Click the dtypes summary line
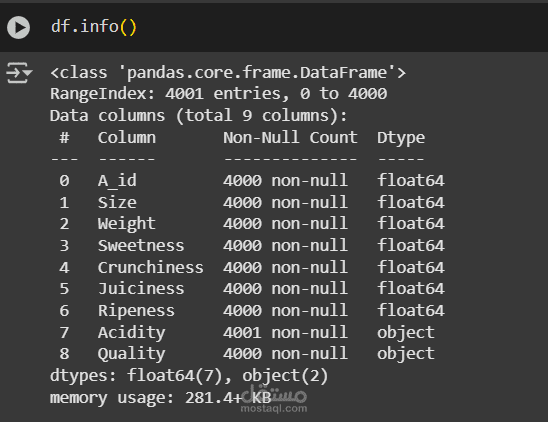The width and height of the screenshot is (548, 422). pos(189,376)
